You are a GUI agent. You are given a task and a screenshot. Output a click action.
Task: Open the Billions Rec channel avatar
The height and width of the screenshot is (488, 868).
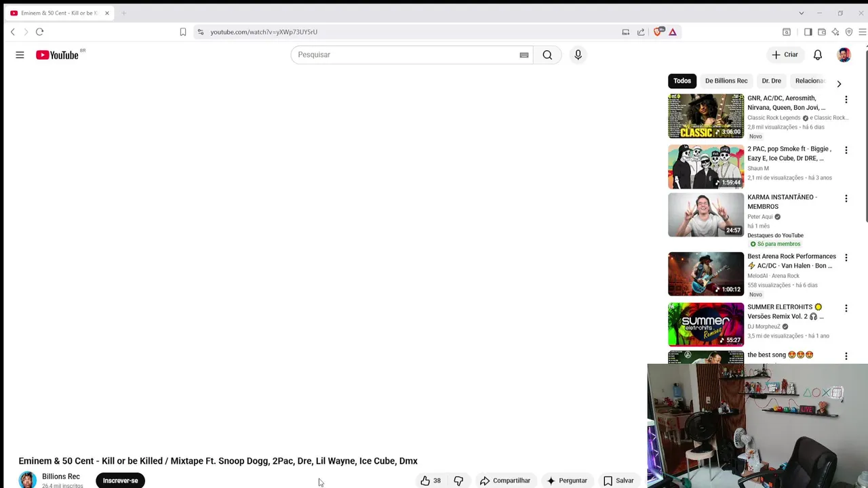pos(27,480)
